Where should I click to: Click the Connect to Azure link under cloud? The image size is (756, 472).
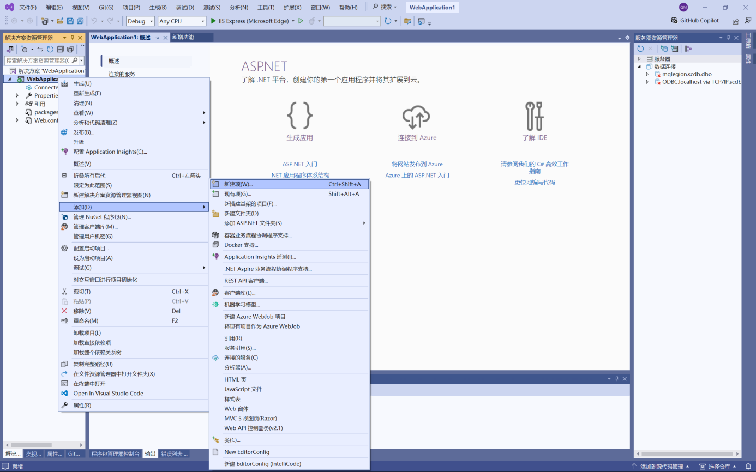417,138
